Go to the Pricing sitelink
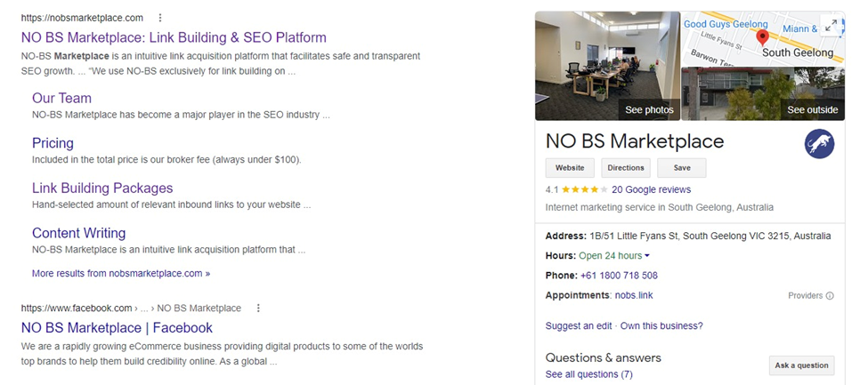The height and width of the screenshot is (385, 868). (53, 143)
